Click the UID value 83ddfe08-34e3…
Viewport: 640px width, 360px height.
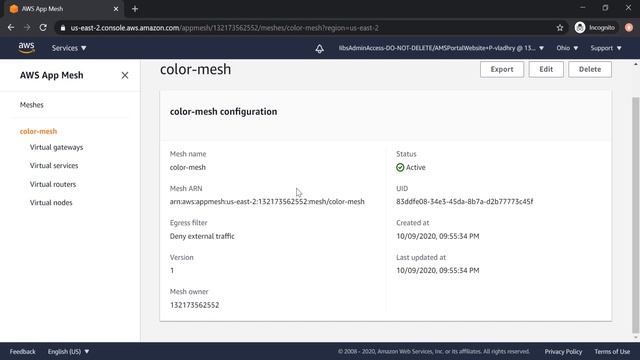(x=464, y=202)
